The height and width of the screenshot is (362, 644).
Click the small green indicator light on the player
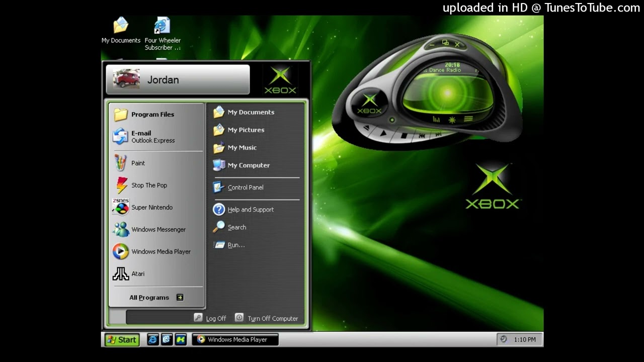pos(392,120)
